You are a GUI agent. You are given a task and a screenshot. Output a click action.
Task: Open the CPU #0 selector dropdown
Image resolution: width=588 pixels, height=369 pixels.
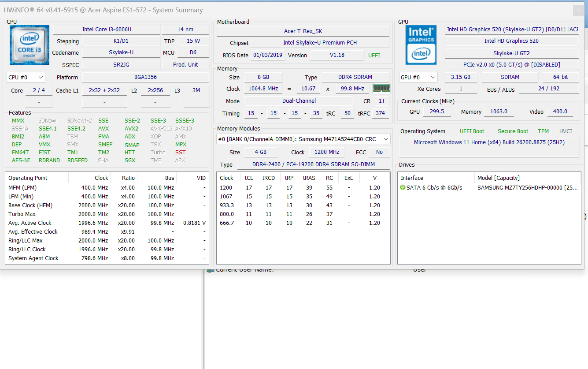(26, 77)
